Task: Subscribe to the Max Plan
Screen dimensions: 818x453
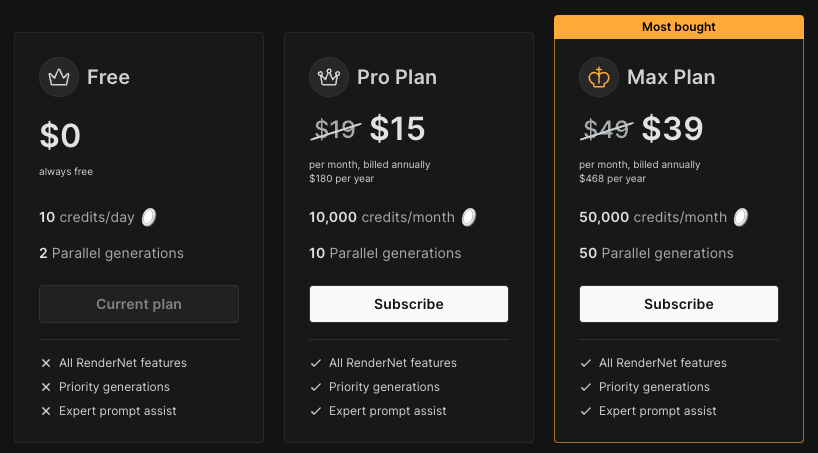Action: point(679,304)
